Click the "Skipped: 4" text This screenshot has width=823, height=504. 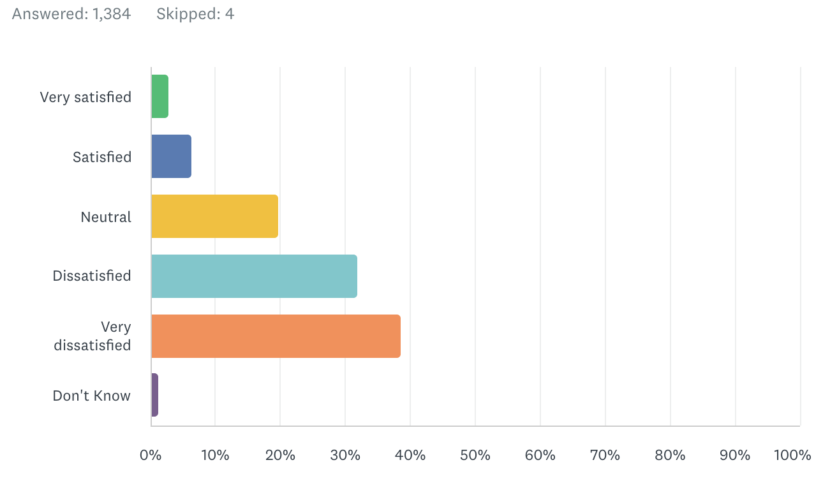[195, 14]
